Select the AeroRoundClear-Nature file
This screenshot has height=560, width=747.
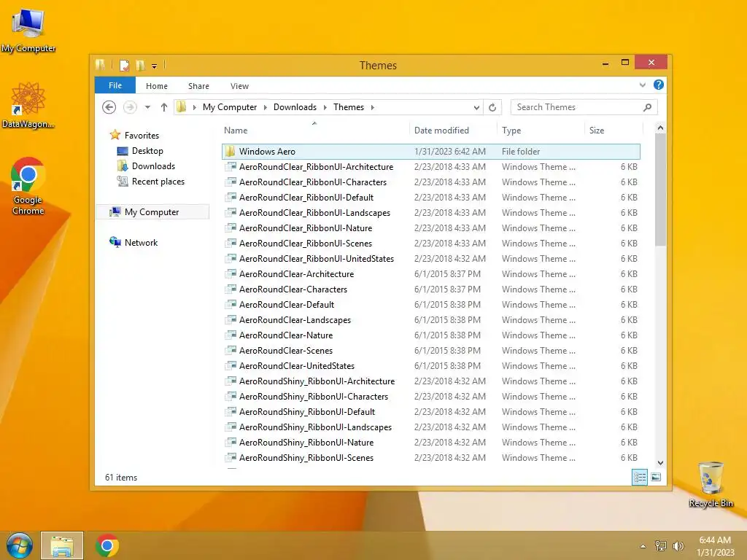(430, 335)
